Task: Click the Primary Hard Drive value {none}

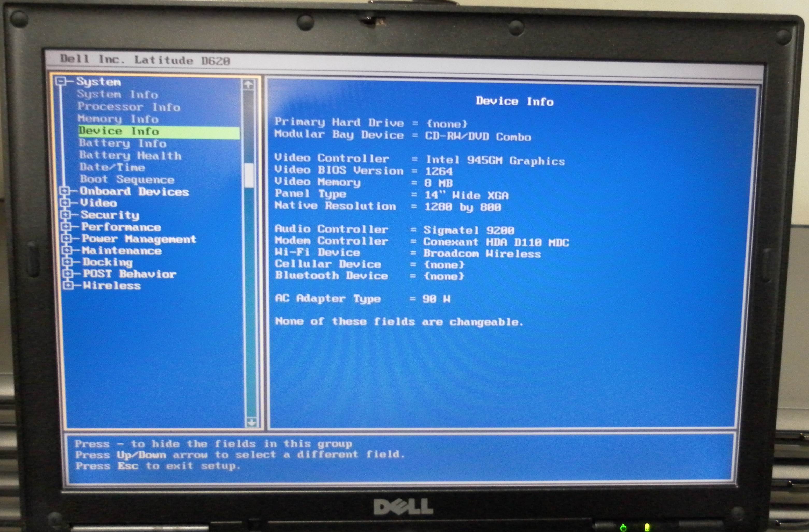Action: point(447,124)
